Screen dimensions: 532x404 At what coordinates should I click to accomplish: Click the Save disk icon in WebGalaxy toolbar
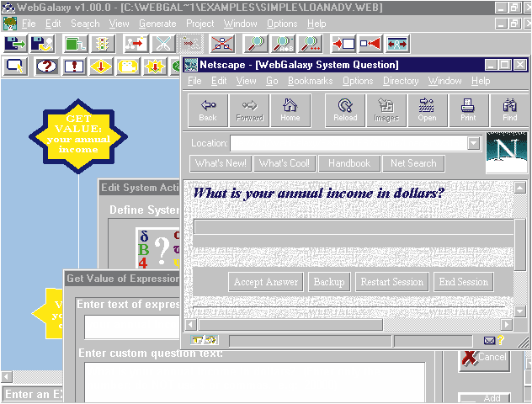(x=42, y=43)
